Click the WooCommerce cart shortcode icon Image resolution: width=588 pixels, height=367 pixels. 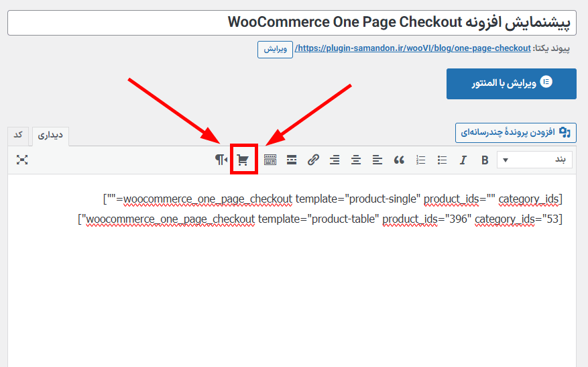(x=243, y=160)
